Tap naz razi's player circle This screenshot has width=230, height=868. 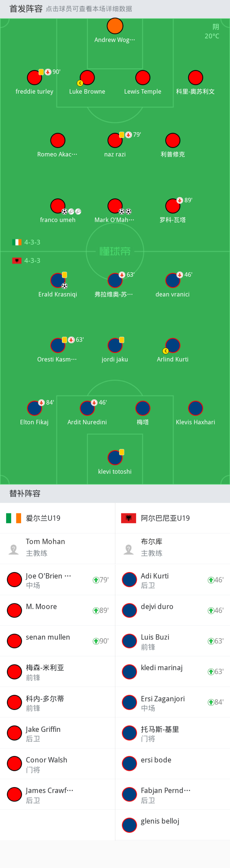click(115, 141)
